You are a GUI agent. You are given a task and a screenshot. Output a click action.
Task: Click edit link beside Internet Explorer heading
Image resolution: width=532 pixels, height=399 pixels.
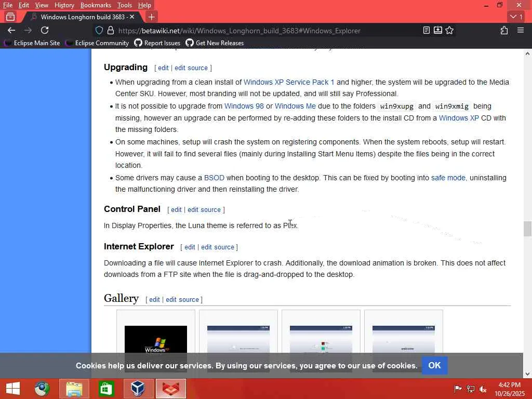pyautogui.click(x=190, y=247)
